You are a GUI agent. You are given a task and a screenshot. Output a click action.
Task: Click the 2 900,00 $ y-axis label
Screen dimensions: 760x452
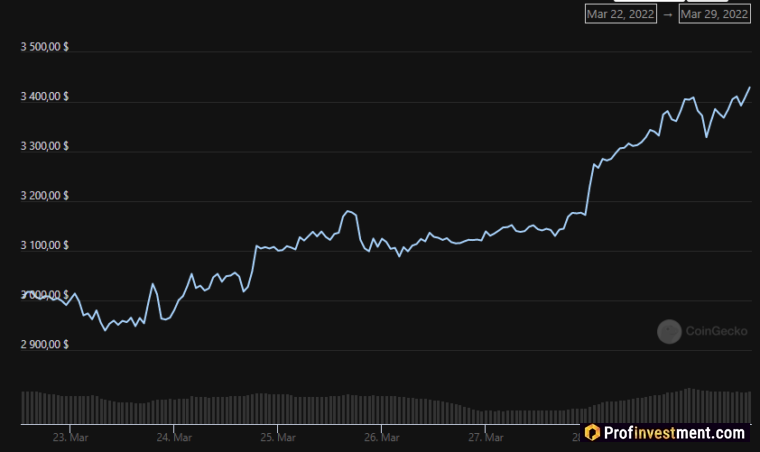click(44, 345)
